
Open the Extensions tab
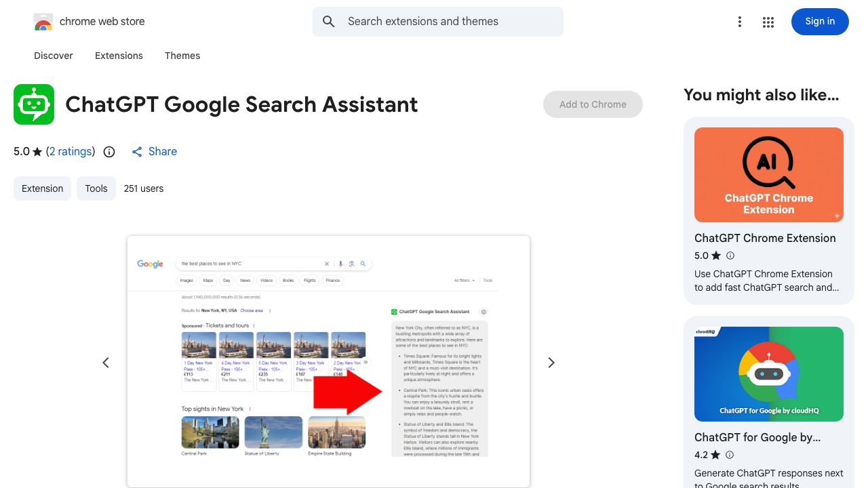coord(119,56)
